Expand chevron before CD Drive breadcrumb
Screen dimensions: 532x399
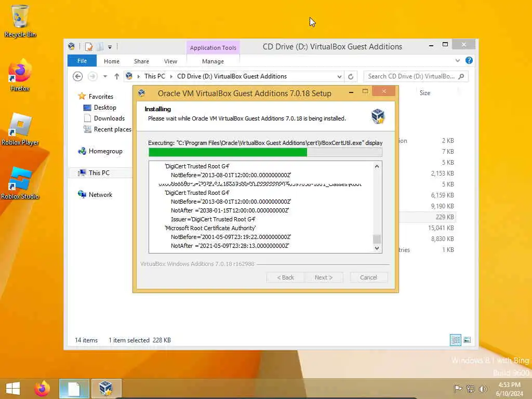tap(171, 76)
